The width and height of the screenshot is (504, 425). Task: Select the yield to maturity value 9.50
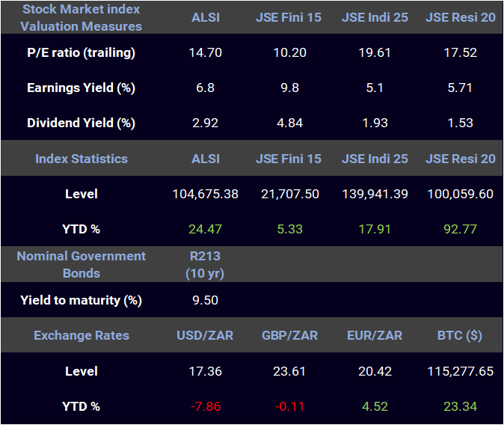click(x=205, y=300)
